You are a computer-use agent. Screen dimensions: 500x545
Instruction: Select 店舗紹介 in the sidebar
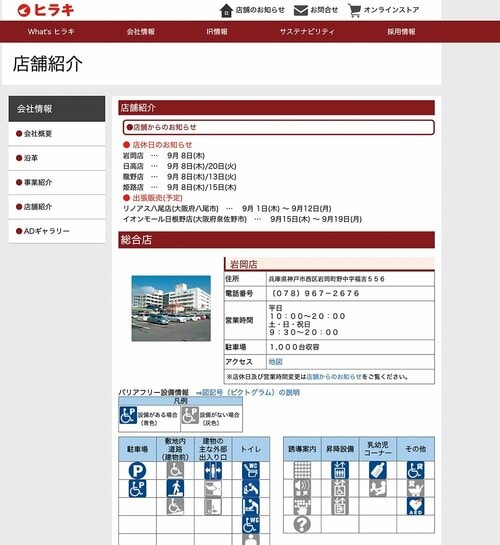[57, 207]
